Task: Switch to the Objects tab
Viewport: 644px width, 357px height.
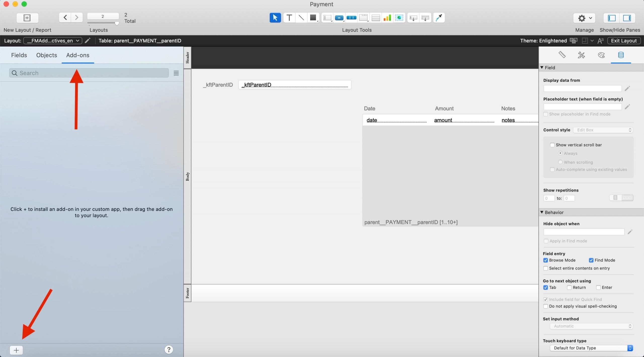Action: point(47,55)
